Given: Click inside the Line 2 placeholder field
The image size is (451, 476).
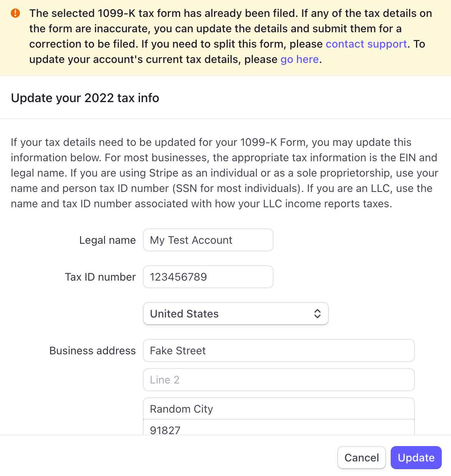Looking at the screenshot, I should click(x=279, y=380).
